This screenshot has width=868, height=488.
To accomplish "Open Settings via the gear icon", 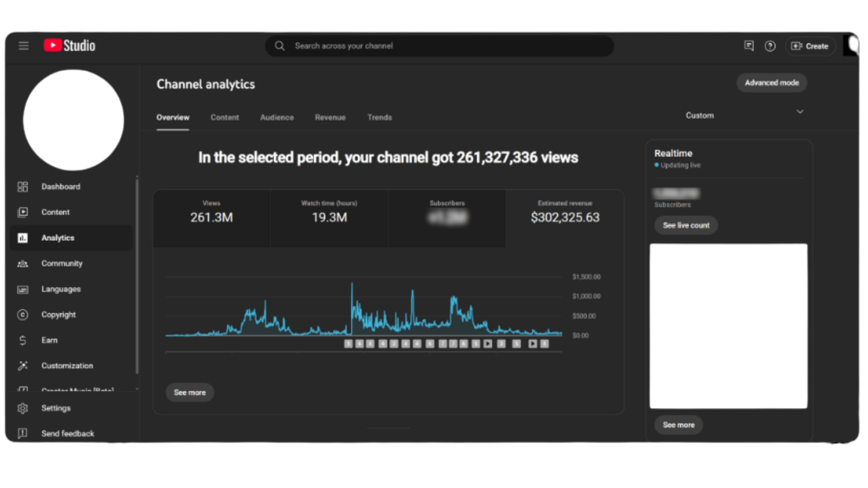I will pyautogui.click(x=23, y=408).
